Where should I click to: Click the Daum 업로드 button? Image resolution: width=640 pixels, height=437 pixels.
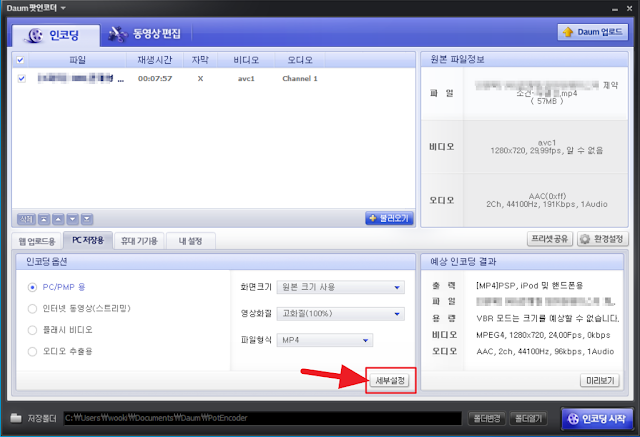[x=593, y=32]
